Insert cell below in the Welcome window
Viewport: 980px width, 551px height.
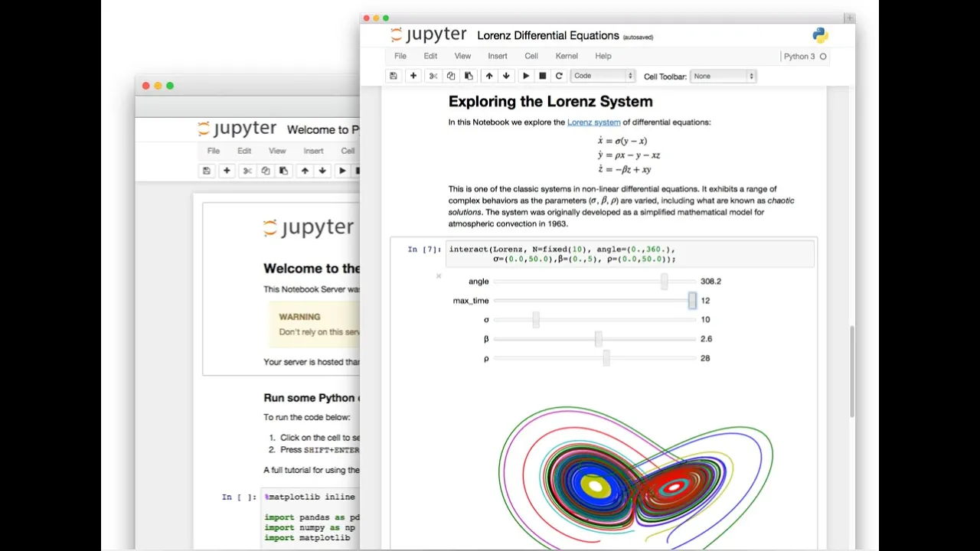pyautogui.click(x=227, y=171)
